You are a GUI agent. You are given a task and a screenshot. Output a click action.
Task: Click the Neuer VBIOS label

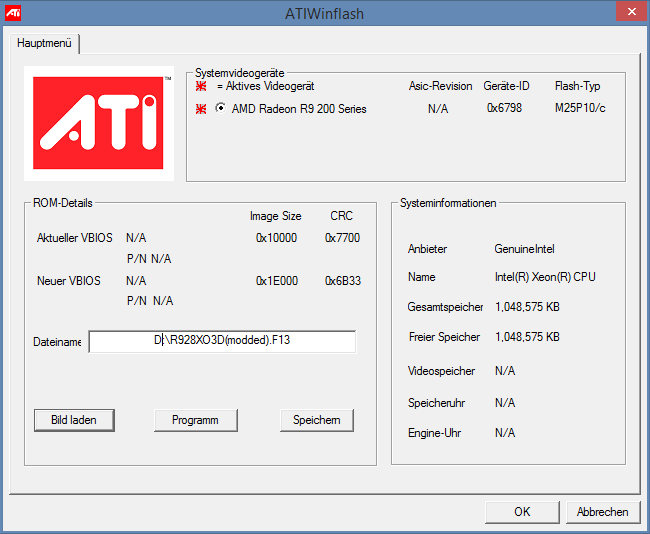click(x=69, y=281)
